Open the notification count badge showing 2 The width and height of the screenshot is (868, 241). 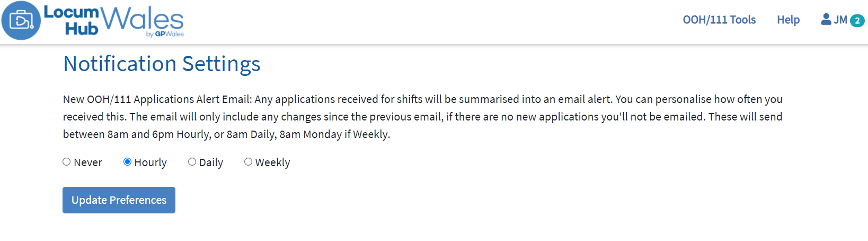[x=857, y=21]
